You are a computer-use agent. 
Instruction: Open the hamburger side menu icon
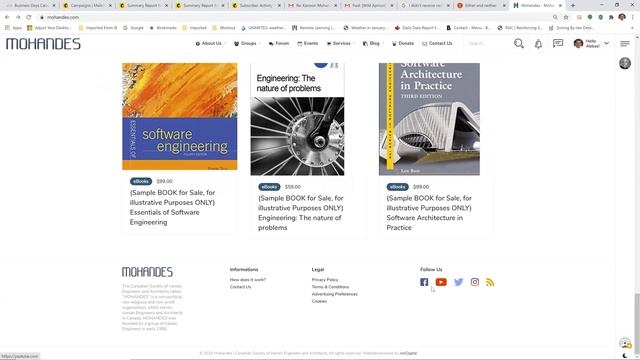[625, 44]
